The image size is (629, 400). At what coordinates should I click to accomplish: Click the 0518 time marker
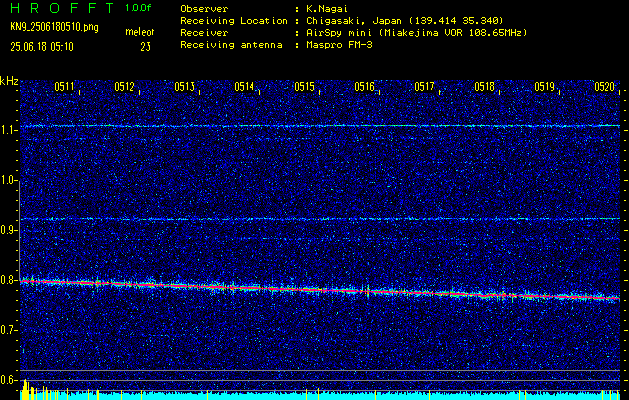tap(484, 86)
